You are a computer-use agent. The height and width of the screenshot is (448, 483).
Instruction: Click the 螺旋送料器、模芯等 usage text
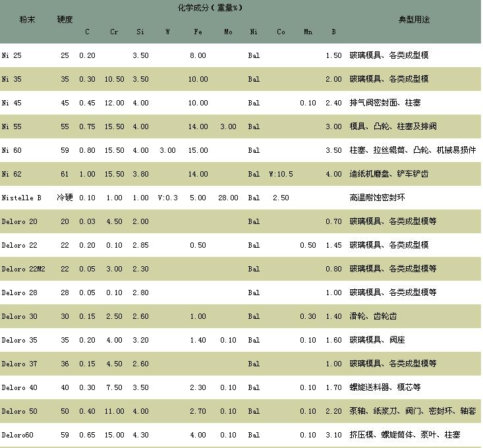[x=384, y=387]
